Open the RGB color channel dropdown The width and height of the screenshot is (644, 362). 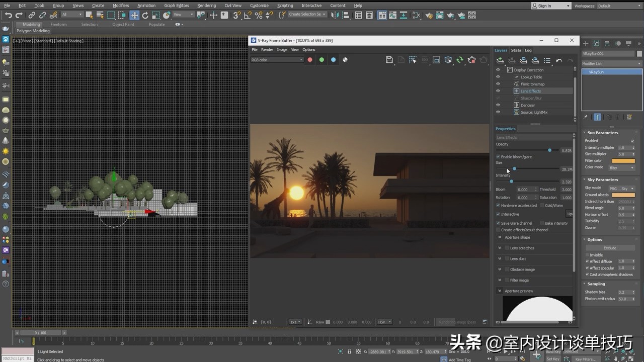point(277,60)
